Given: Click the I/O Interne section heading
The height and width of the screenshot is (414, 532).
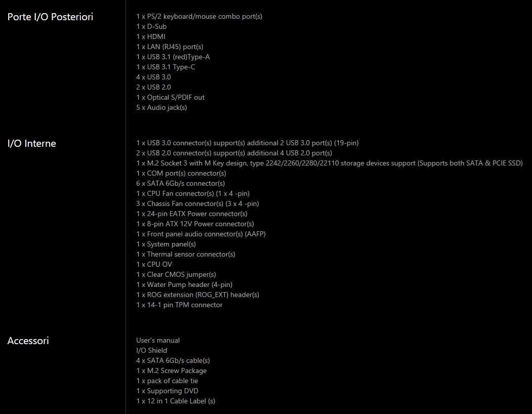Looking at the screenshot, I should (31, 143).
